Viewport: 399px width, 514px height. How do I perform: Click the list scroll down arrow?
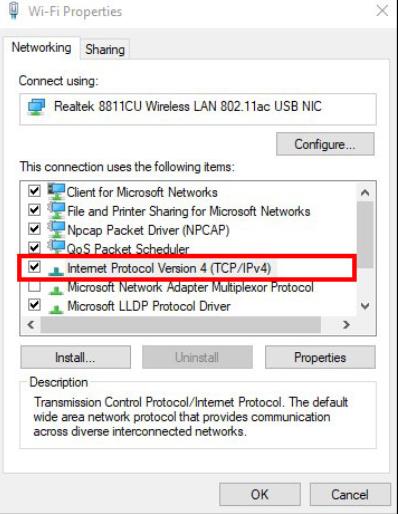[x=365, y=306]
